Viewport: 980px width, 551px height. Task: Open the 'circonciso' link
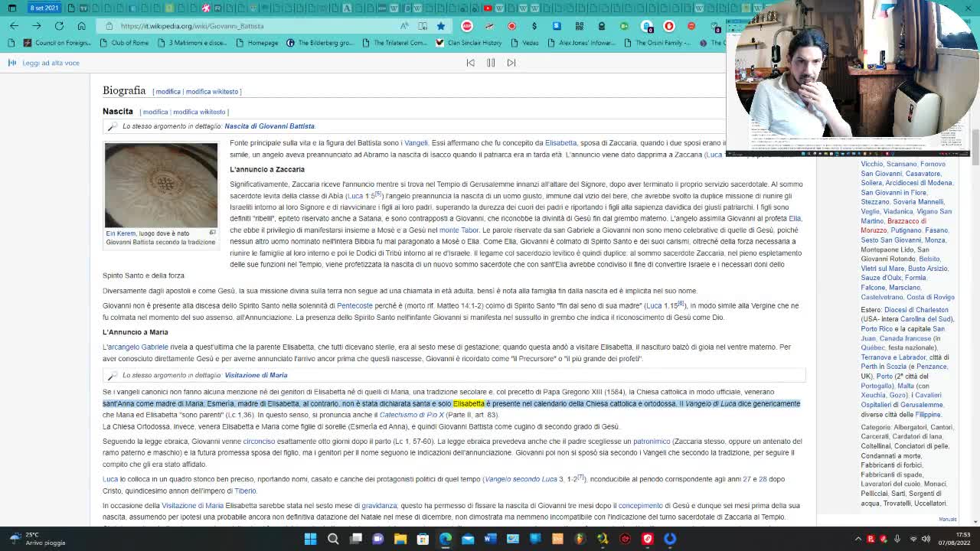[x=259, y=442]
